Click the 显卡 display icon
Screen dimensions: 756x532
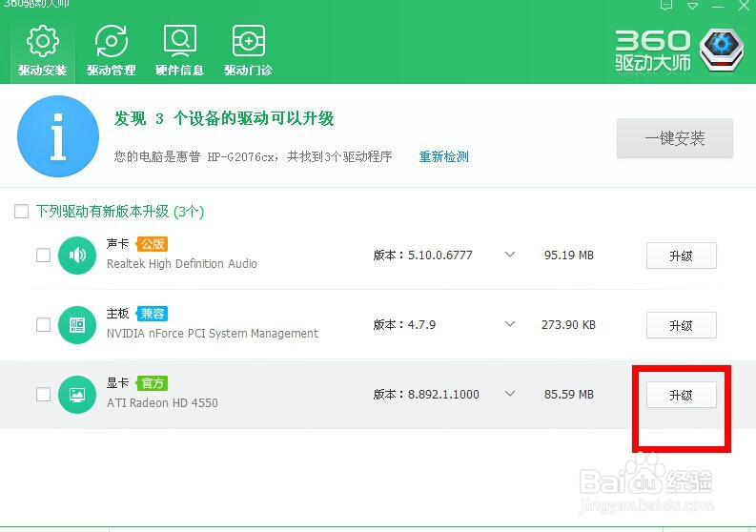(x=77, y=395)
